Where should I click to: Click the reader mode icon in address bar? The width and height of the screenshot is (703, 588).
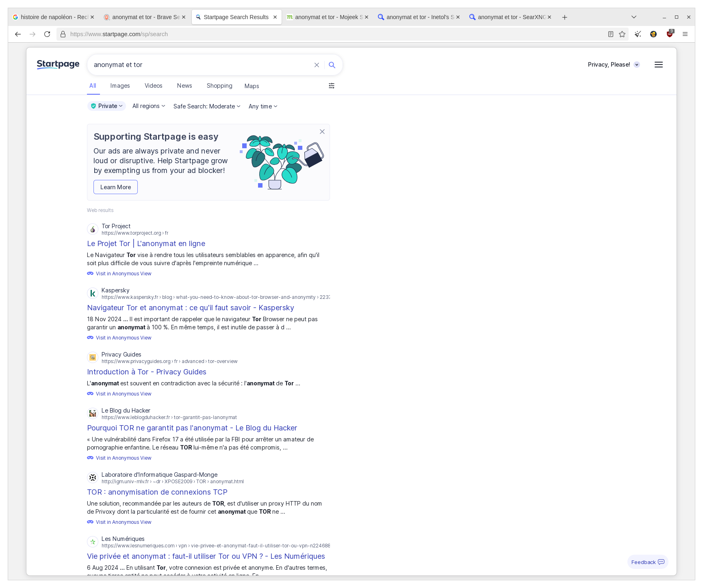pyautogui.click(x=610, y=34)
